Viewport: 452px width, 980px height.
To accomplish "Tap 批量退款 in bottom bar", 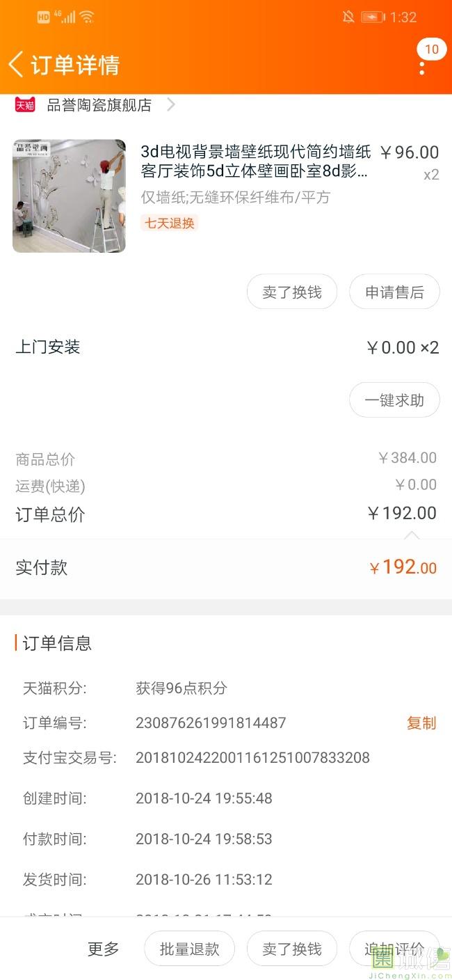I will tap(189, 949).
